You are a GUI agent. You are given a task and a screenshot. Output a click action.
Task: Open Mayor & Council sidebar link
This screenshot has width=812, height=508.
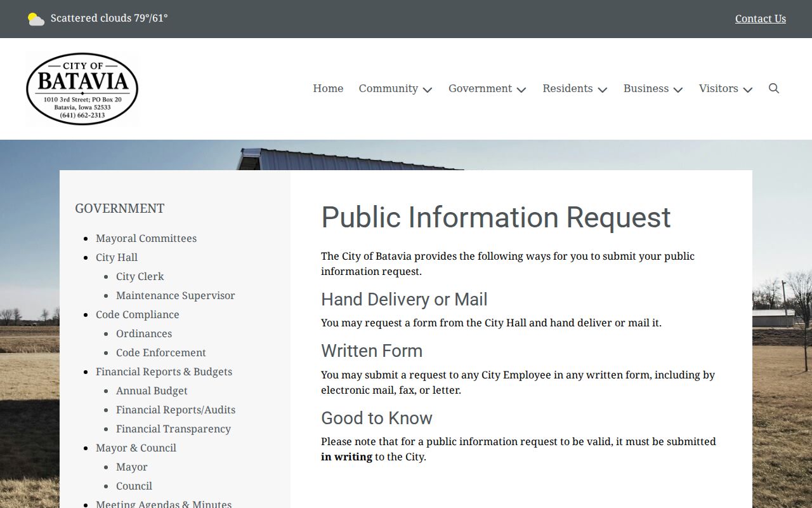click(x=136, y=448)
